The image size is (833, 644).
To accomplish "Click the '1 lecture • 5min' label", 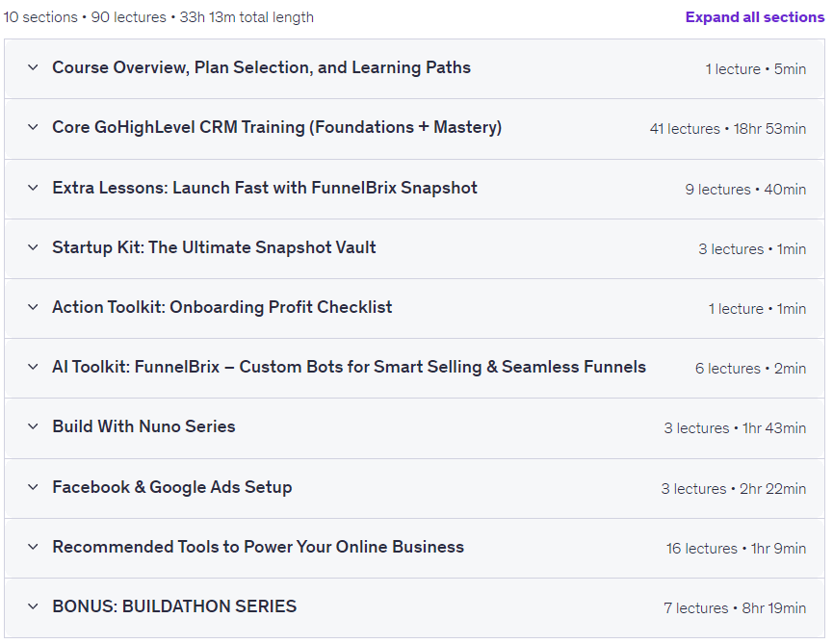I will point(755,69).
